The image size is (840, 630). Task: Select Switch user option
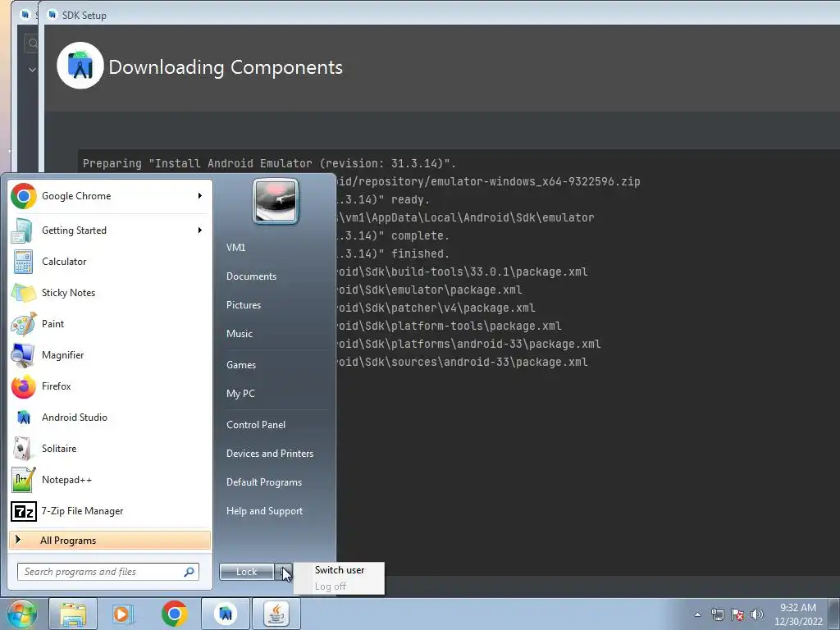(339, 570)
